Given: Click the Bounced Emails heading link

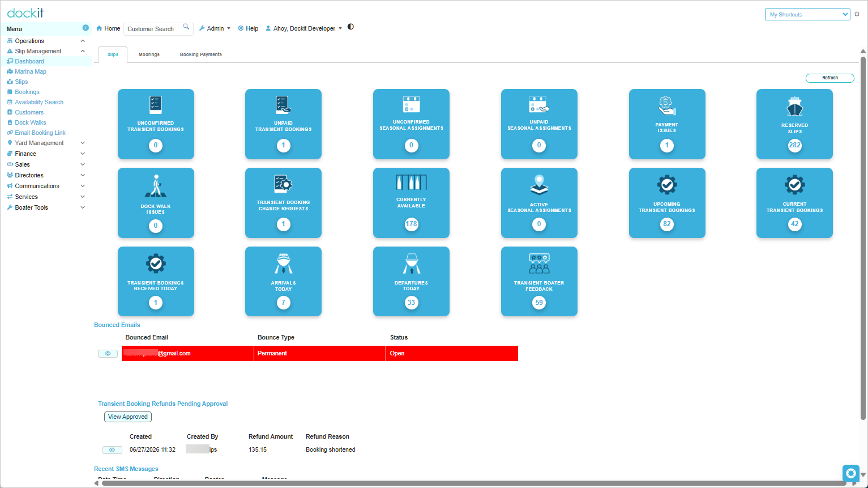Looking at the screenshot, I should (x=117, y=325).
